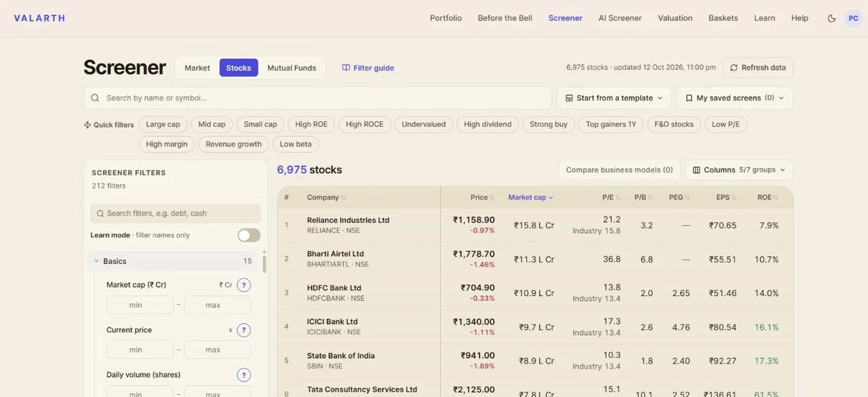Open Help in navigation bar

coord(800,18)
